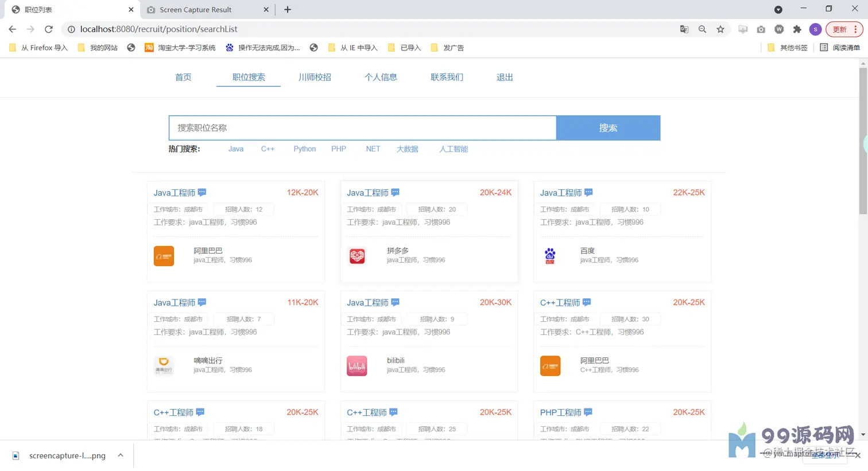This screenshot has height=471, width=868.
Task: Open 从 Firefox 导入 bookmark folder
Action: click(x=38, y=48)
